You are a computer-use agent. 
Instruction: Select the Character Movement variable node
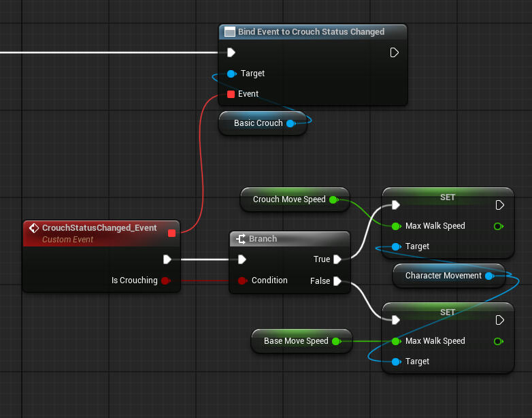click(443, 276)
